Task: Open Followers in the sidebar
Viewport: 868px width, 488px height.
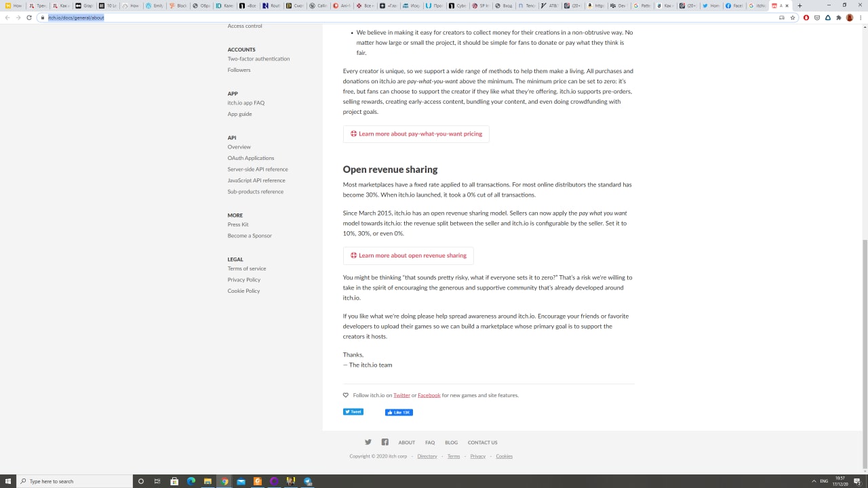Action: (239, 70)
